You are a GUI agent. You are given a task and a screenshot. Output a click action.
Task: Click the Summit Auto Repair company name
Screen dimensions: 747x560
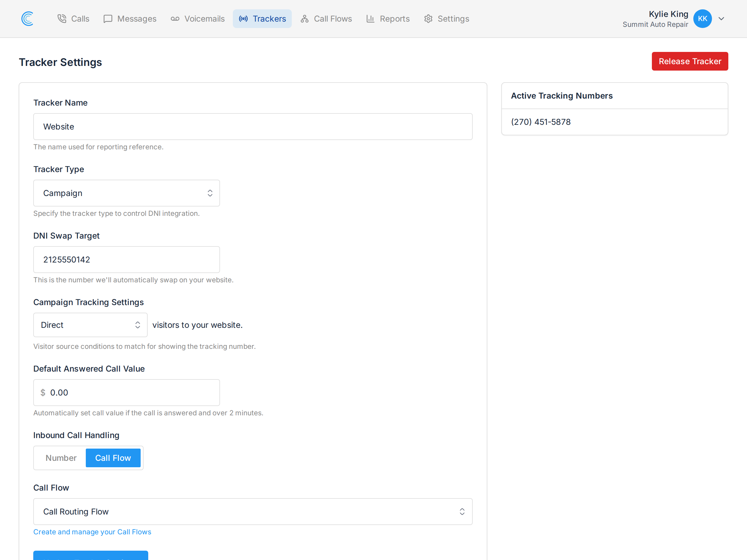(655, 24)
